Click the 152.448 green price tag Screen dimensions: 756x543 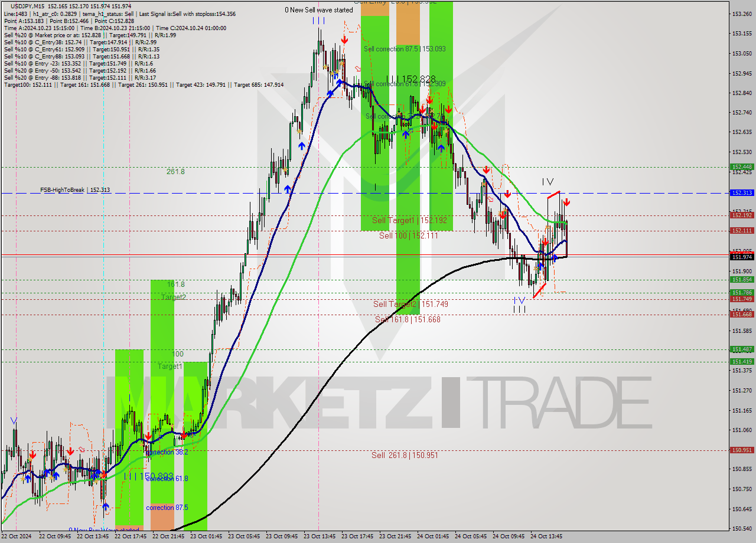[742, 167]
